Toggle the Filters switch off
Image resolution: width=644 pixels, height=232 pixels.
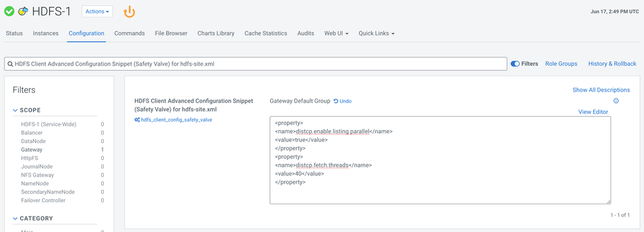click(x=515, y=64)
